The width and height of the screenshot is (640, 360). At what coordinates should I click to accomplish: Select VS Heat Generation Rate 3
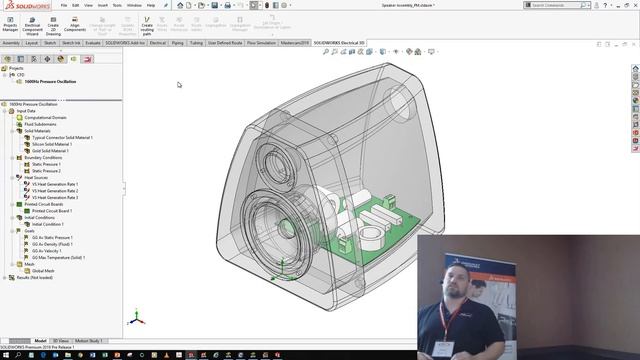(55, 198)
